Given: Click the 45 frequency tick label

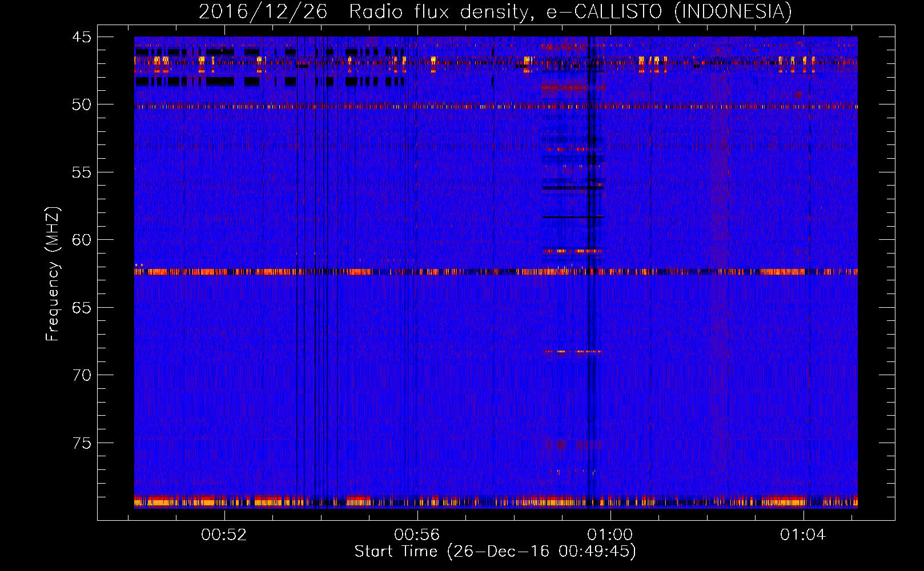Looking at the screenshot, I should tap(81, 37).
